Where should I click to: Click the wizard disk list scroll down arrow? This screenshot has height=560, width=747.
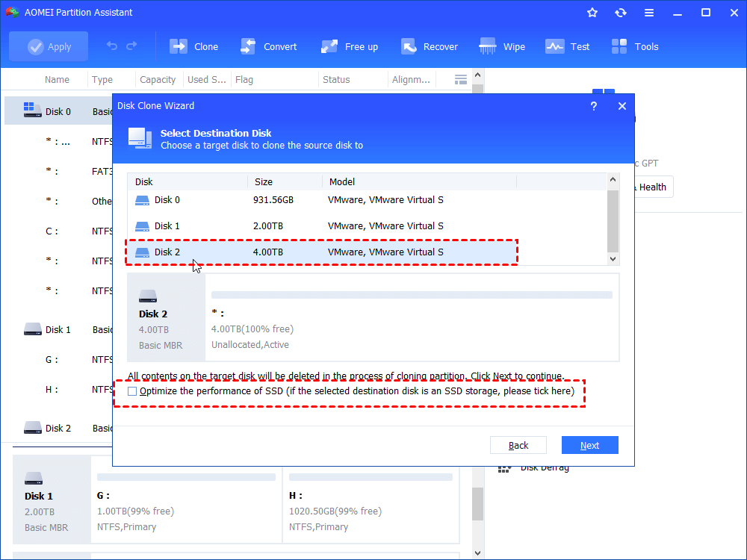point(613,259)
